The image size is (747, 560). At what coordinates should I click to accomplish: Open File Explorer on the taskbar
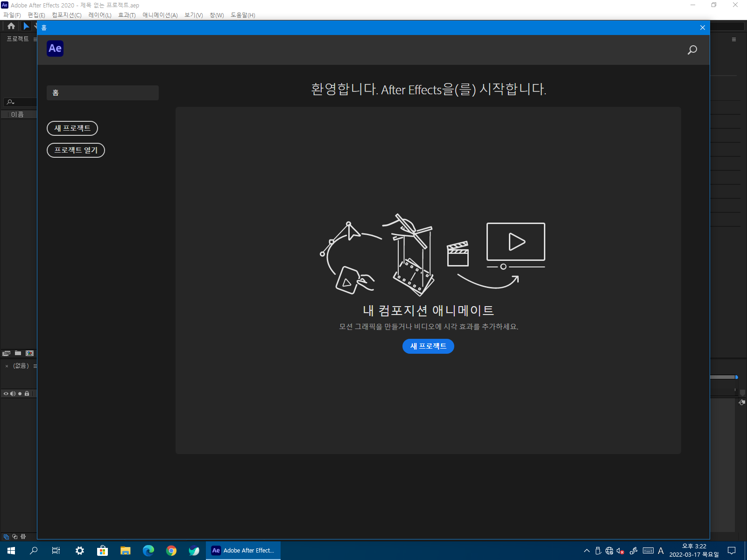[125, 551]
